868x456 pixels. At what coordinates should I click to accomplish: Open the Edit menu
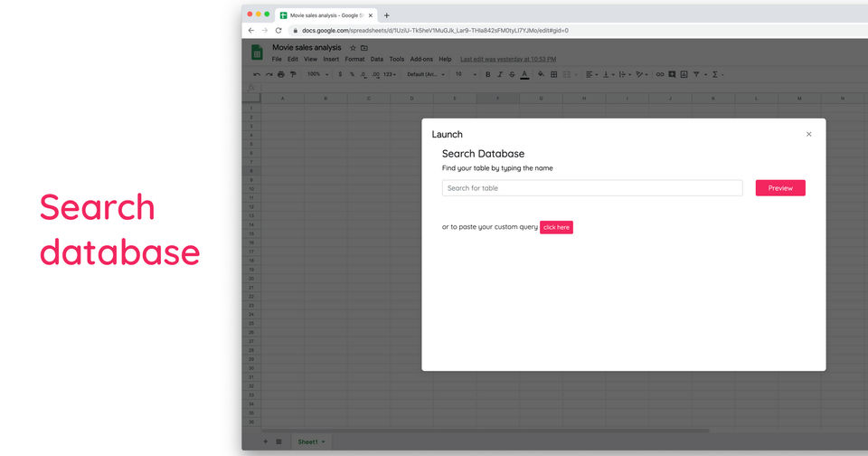pos(293,60)
